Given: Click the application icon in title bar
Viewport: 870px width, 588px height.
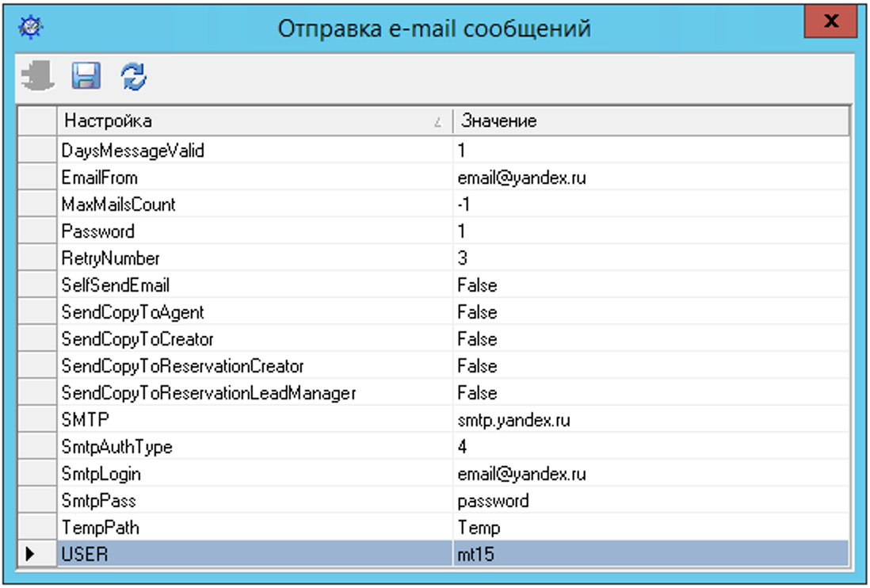Looking at the screenshot, I should (x=32, y=28).
